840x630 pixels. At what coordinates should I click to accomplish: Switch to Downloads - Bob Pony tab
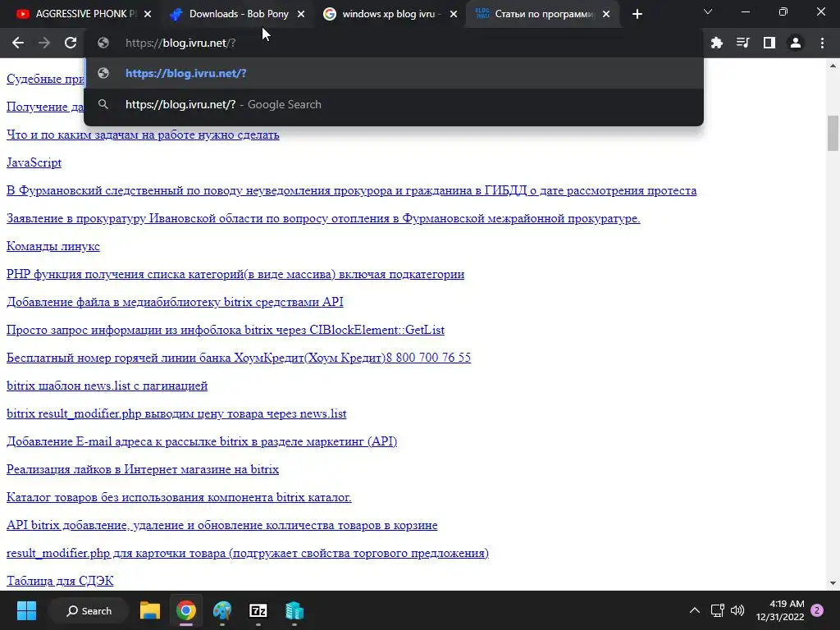point(235,15)
